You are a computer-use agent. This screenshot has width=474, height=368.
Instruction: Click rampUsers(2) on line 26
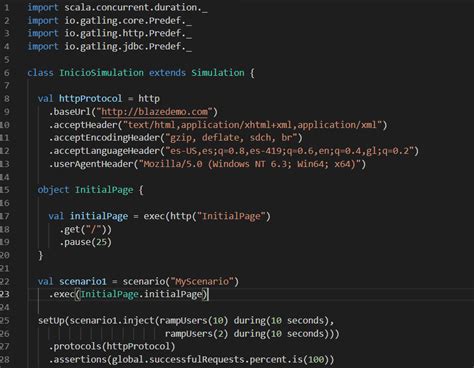coord(196,334)
